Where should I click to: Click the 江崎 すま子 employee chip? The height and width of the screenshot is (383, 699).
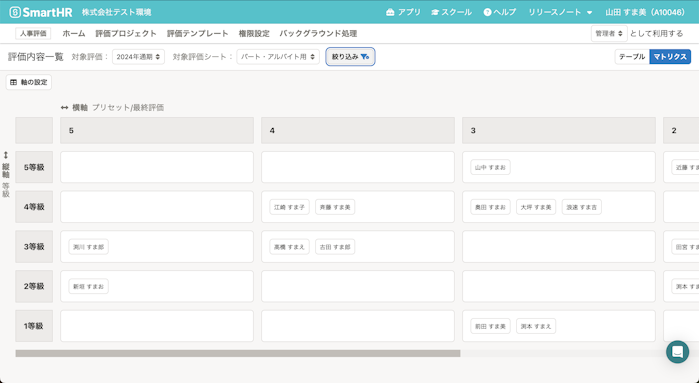[289, 207]
